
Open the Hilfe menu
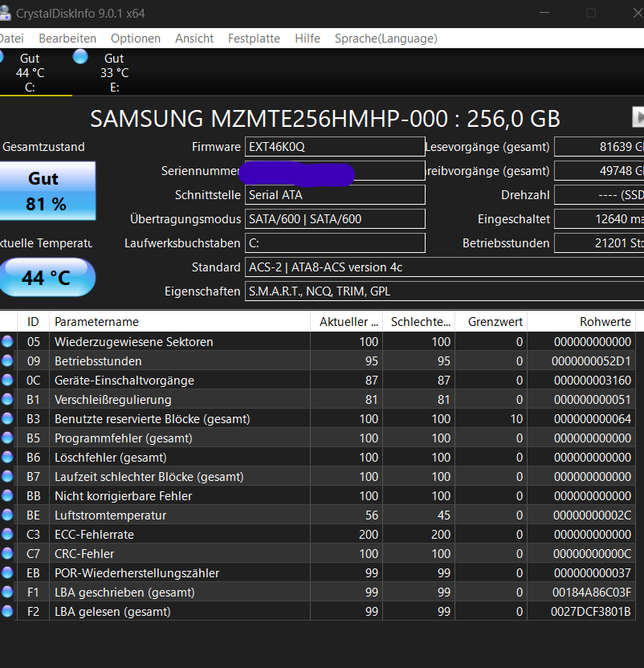[308, 39]
